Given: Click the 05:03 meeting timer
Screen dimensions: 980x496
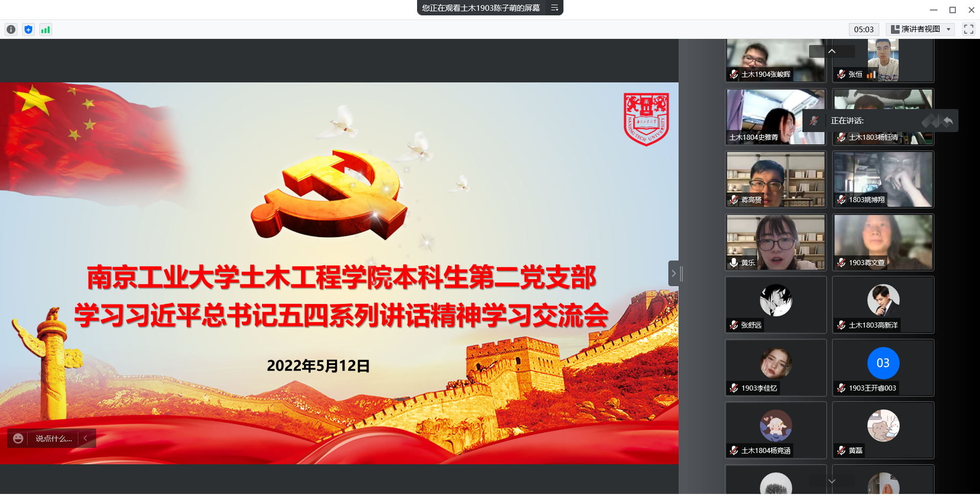Looking at the screenshot, I should [863, 29].
